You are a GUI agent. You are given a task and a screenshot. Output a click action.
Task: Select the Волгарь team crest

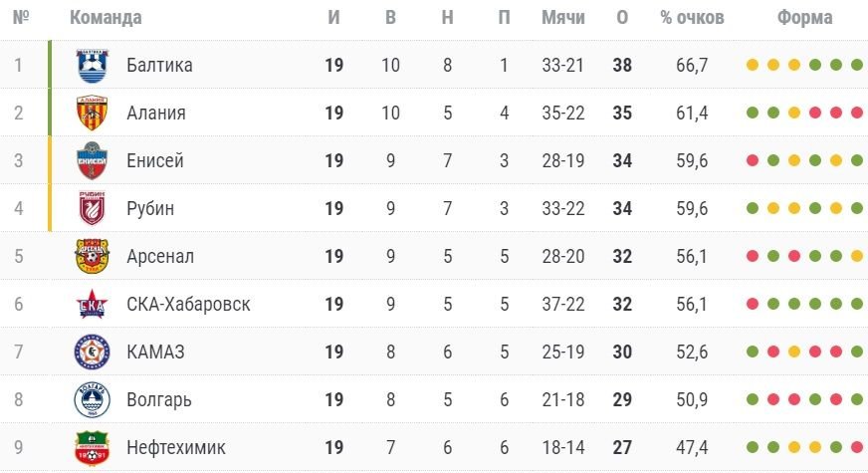click(92, 399)
